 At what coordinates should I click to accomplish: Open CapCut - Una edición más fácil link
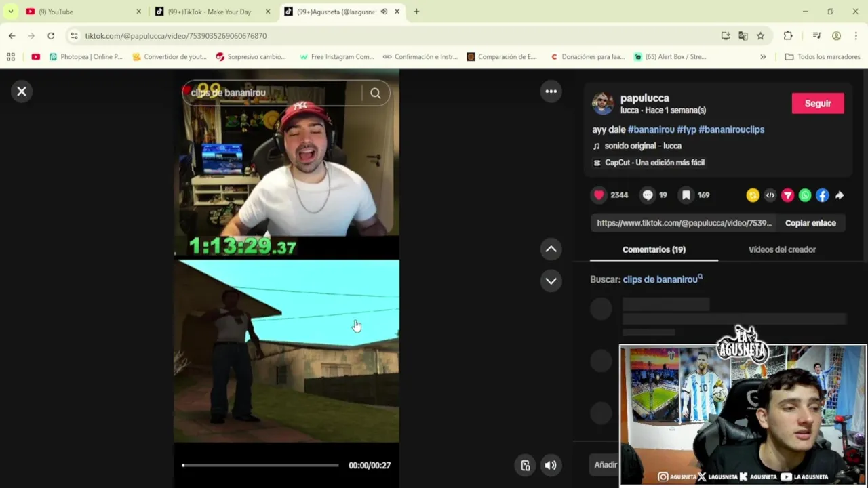(x=654, y=163)
